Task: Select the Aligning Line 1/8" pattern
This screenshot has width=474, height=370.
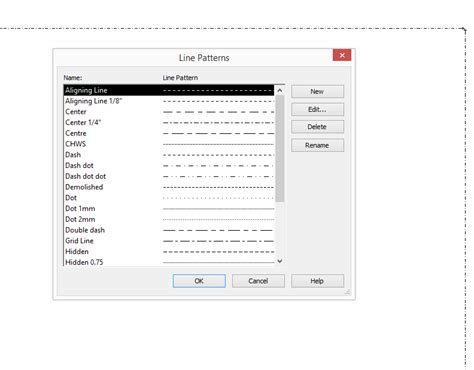Action: click(169, 101)
